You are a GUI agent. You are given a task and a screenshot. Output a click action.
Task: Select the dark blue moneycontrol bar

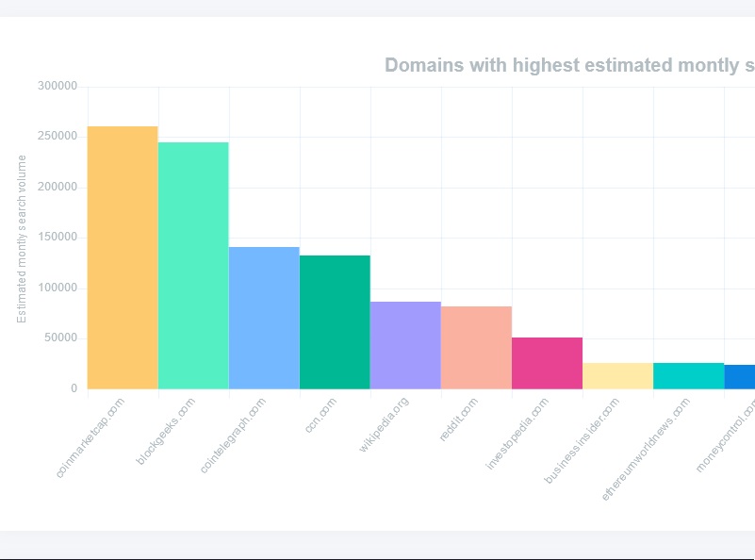click(740, 377)
